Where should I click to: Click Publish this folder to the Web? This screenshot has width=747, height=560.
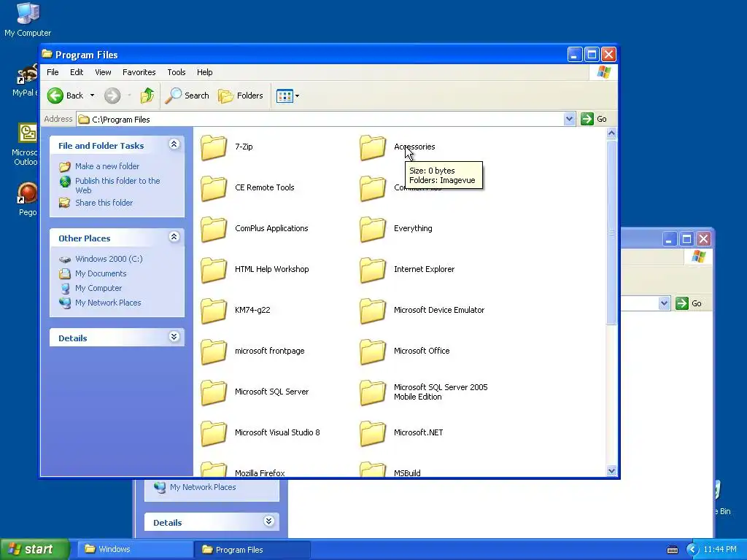coord(117,186)
